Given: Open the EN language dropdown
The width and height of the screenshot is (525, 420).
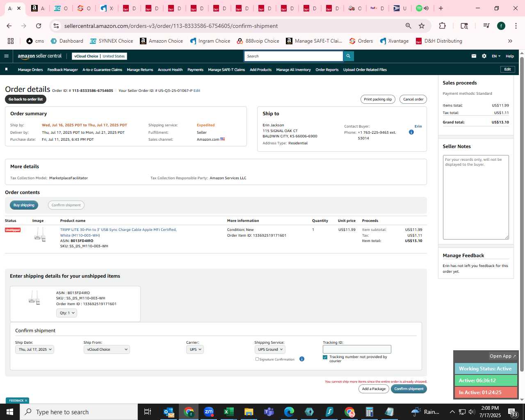Looking at the screenshot, I should tap(496, 56).
